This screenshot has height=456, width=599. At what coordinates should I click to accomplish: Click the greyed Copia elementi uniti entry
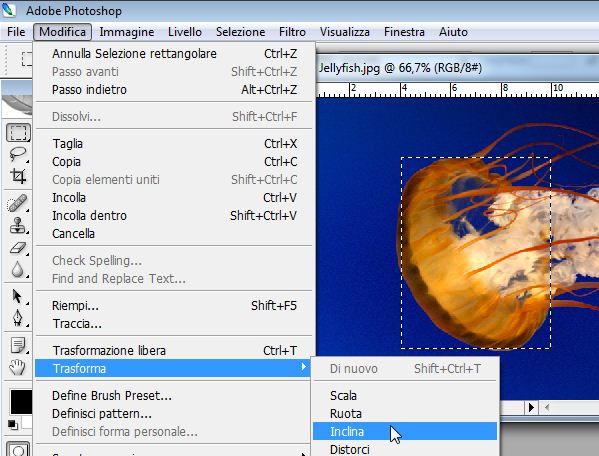[x=174, y=179]
